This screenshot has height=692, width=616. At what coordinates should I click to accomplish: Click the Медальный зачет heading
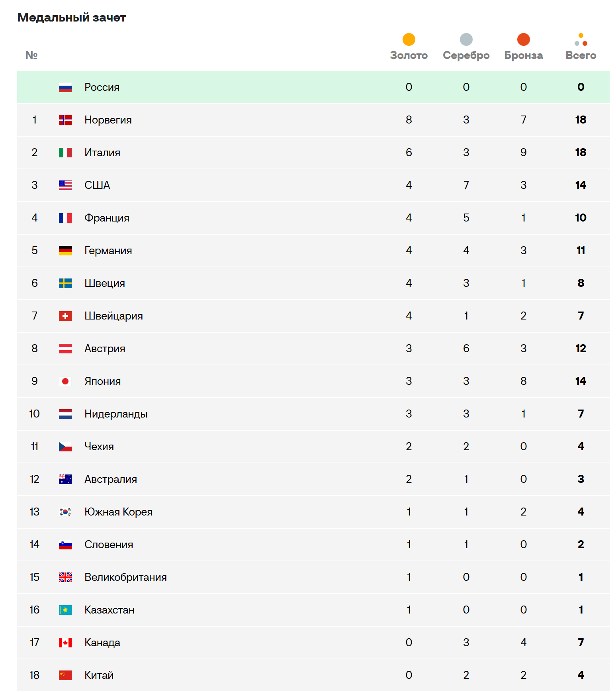coord(72,18)
